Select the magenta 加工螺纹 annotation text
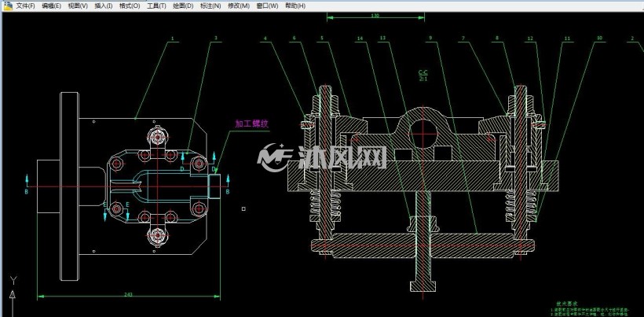Image resolution: width=644 pixels, height=317 pixels. (x=251, y=123)
